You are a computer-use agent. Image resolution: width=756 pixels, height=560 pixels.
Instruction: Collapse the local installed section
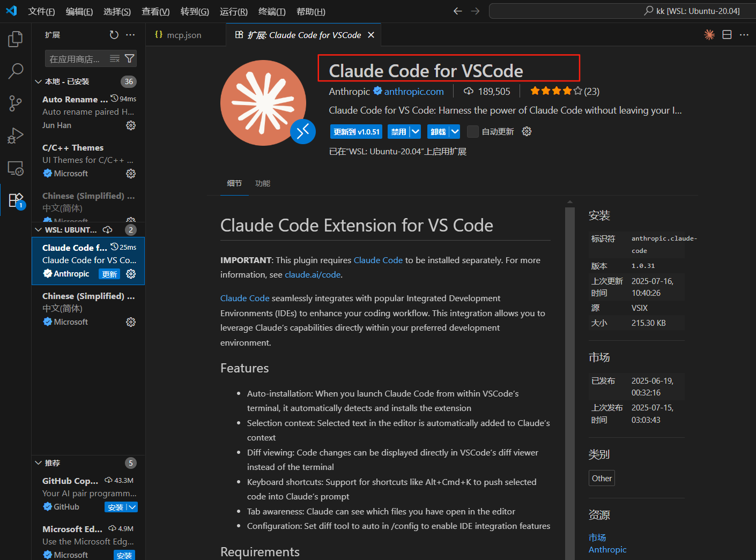click(38, 81)
